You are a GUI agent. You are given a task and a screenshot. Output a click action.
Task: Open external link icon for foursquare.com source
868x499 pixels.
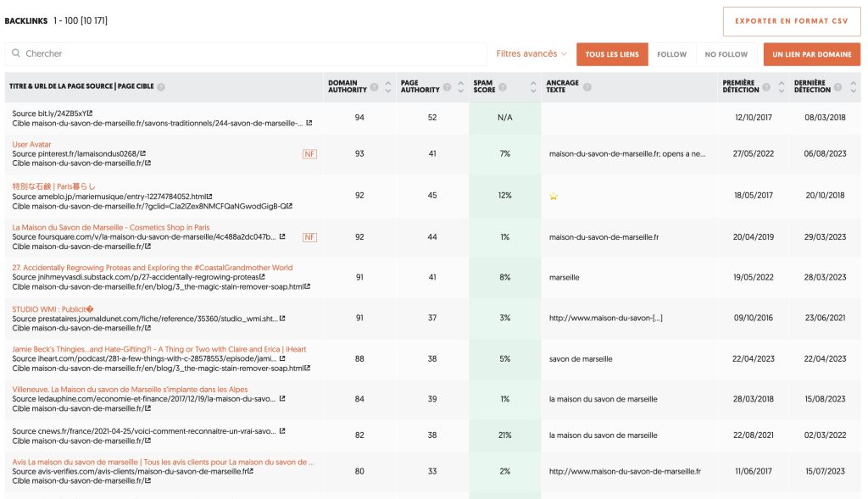pos(282,236)
